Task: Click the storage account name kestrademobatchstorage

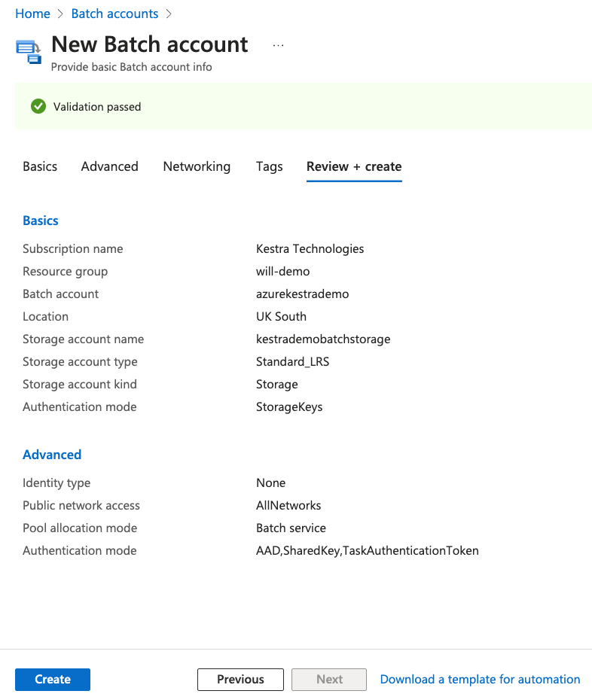Action: (323, 339)
